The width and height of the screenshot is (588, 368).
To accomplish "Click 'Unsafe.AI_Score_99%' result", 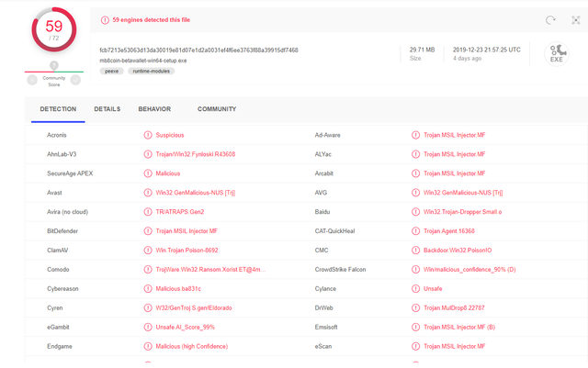I will (186, 327).
